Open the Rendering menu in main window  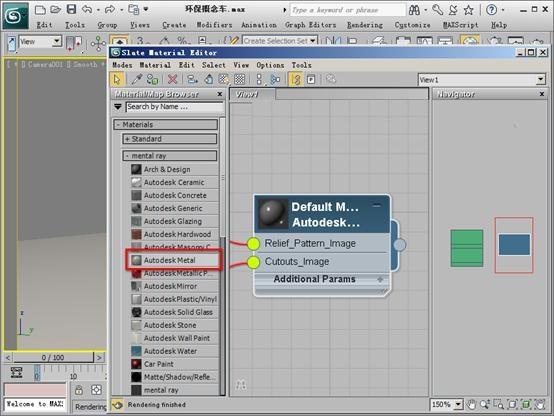(365, 25)
